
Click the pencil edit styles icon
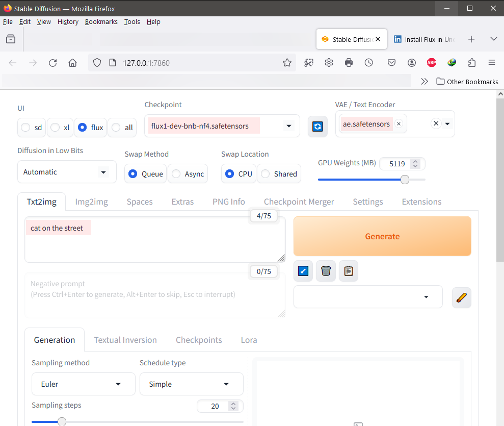pyautogui.click(x=461, y=297)
